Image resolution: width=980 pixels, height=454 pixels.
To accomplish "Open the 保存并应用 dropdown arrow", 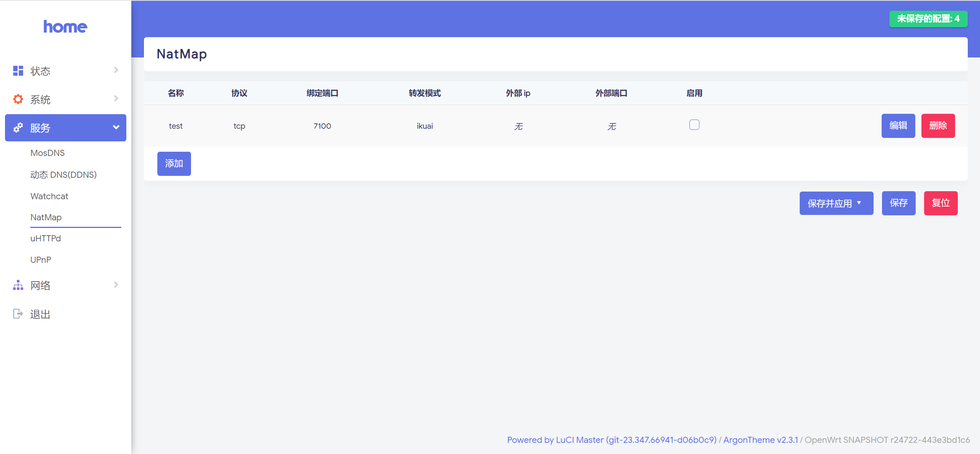I will [859, 203].
